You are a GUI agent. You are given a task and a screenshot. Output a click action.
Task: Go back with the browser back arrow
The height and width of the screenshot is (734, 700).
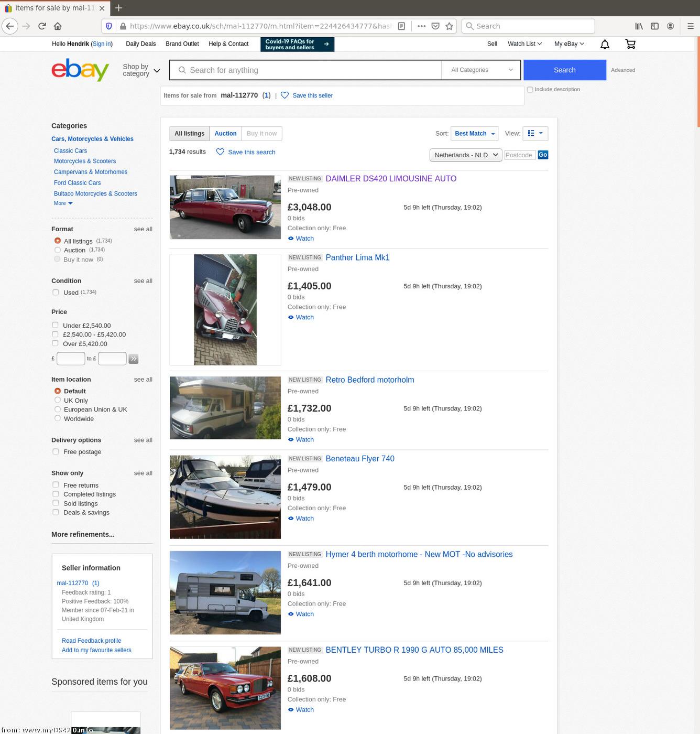[9, 26]
